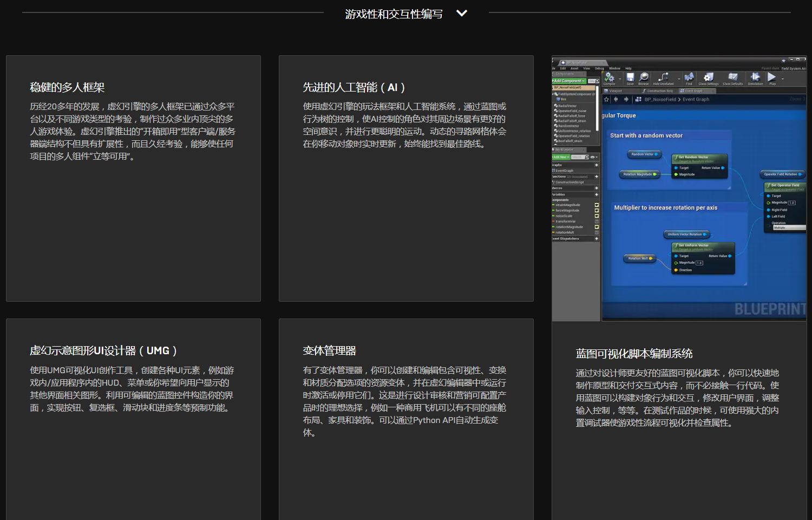
Task: Click the Find binoculars icon in Blueprint toolbar
Action: click(x=689, y=77)
